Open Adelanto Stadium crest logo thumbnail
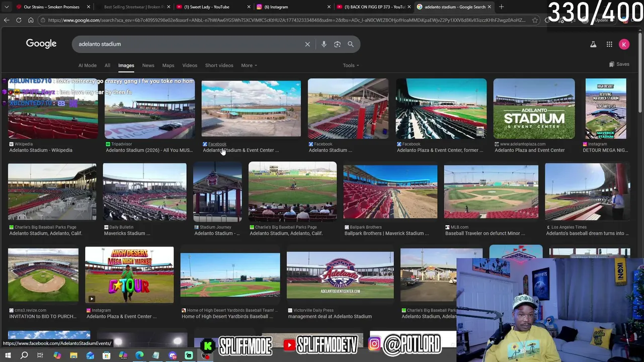 pyautogui.click(x=340, y=275)
